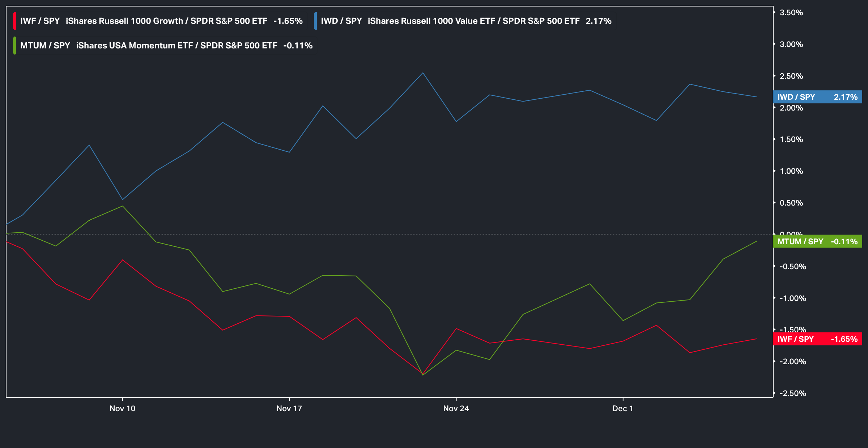Click the 3.50% label on the y-axis
The width and height of the screenshot is (868, 448).
[x=791, y=13]
